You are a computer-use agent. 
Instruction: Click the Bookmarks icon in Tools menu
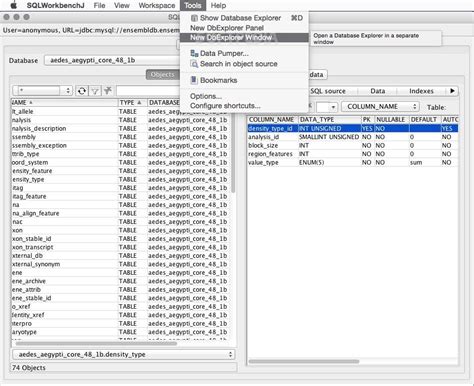194,80
